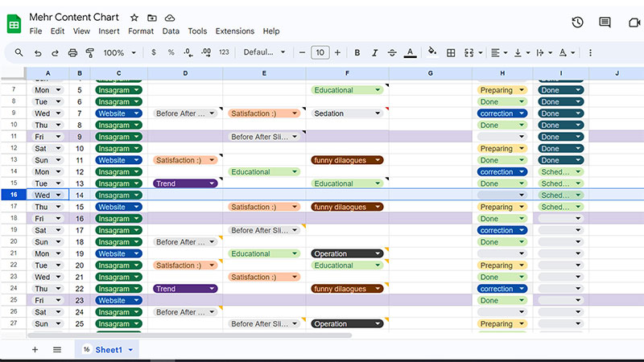Redo the last action
Screen dimensions: 644x362
click(x=55, y=52)
